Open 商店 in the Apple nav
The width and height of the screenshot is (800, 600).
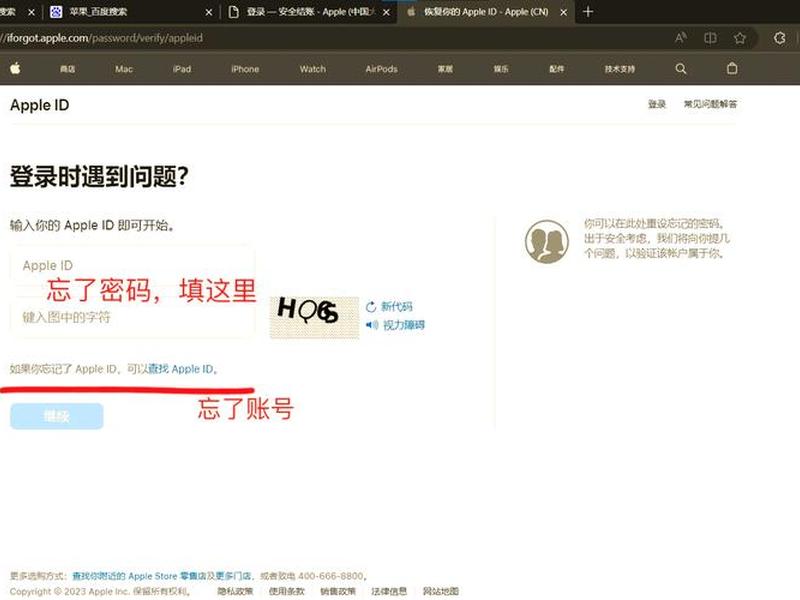pyautogui.click(x=67, y=69)
